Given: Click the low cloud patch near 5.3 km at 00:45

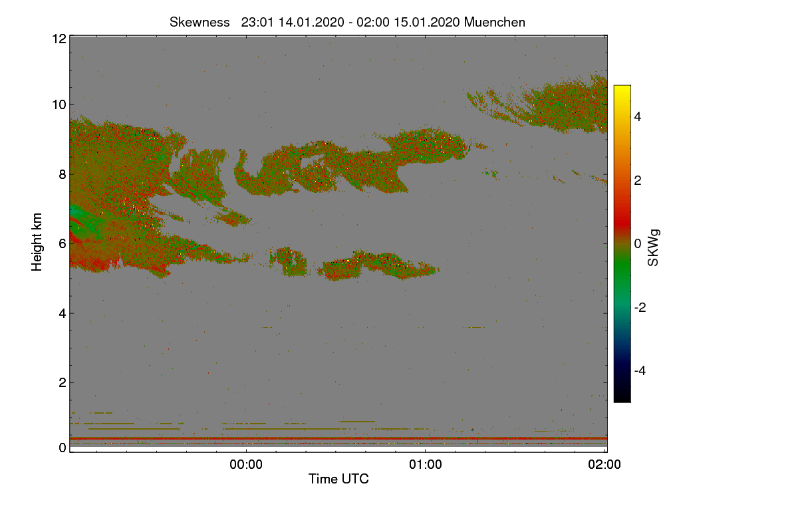Looking at the screenshot, I should tap(379, 265).
